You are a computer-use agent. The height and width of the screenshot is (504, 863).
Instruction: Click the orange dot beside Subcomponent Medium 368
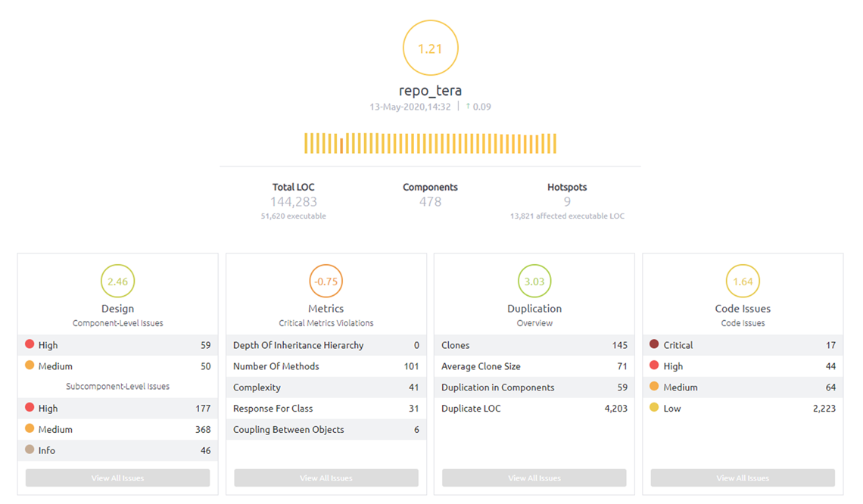click(30, 428)
